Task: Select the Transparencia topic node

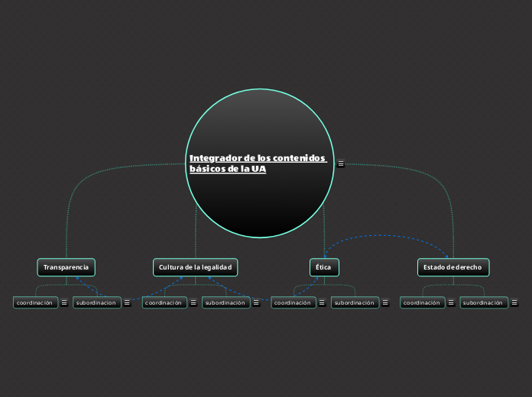Action: pyautogui.click(x=66, y=267)
